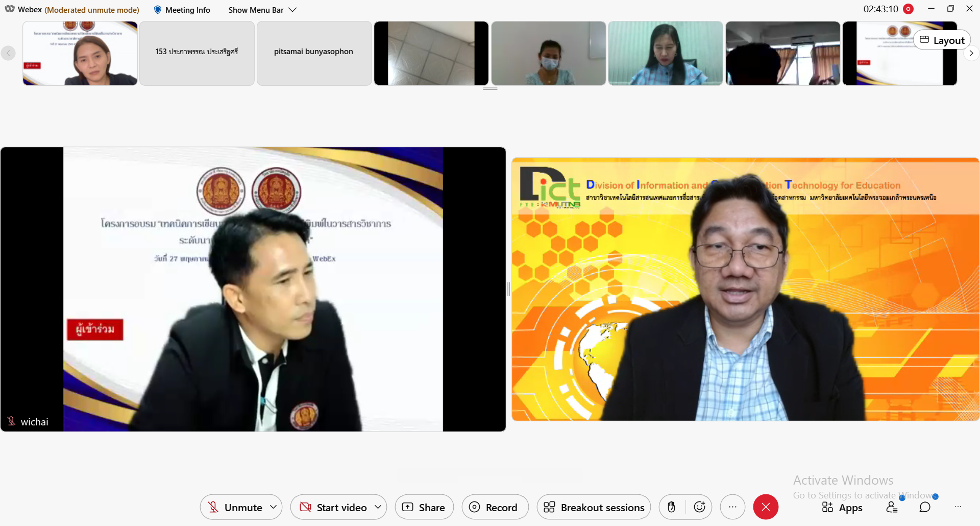Select thumbnail of woman wearing face mask

tap(548, 53)
